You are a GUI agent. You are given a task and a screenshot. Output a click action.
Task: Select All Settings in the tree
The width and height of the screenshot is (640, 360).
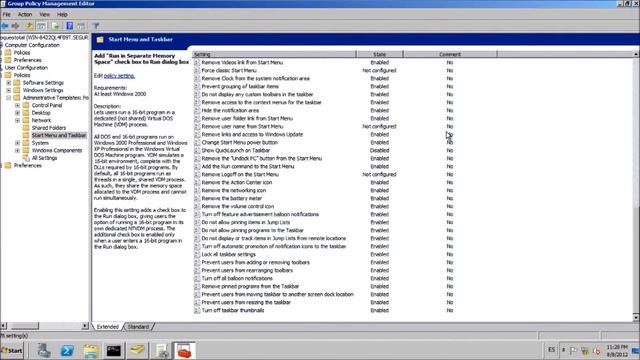click(44, 158)
